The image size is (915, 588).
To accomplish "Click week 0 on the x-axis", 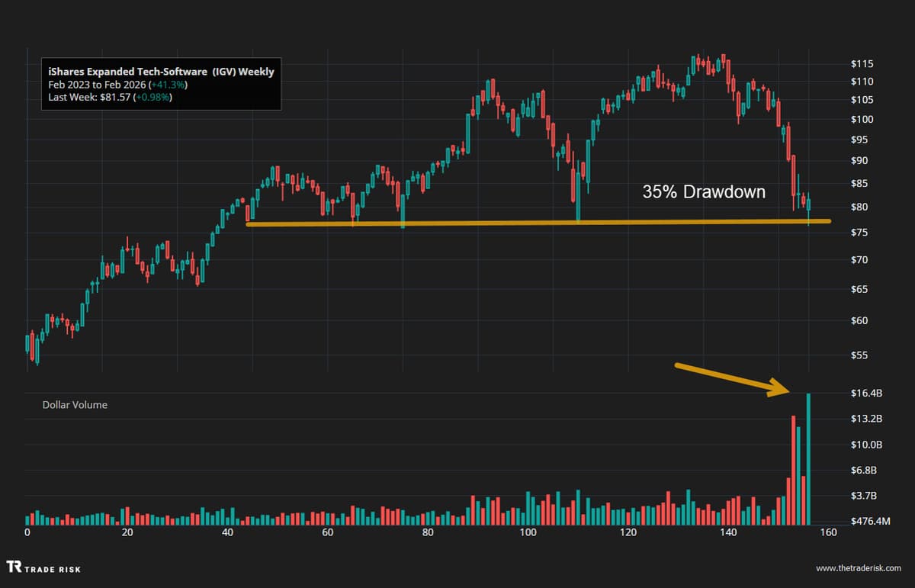I will (x=27, y=533).
